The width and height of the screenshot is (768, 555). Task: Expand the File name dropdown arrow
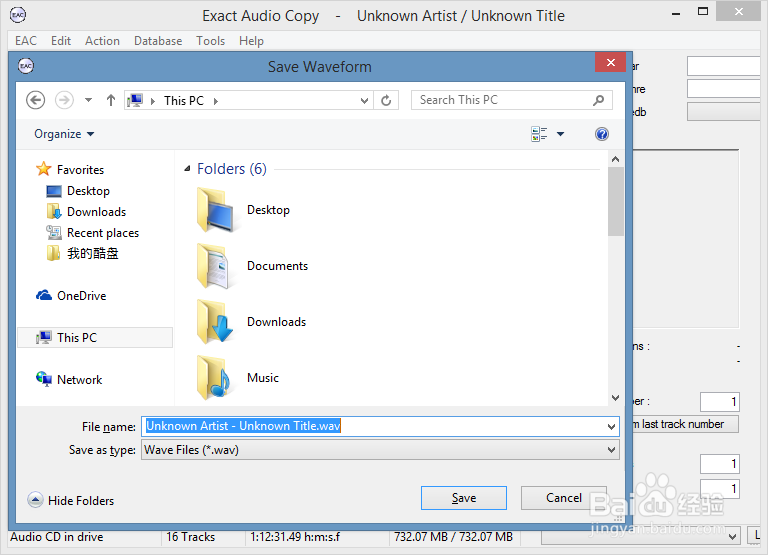[x=611, y=426]
